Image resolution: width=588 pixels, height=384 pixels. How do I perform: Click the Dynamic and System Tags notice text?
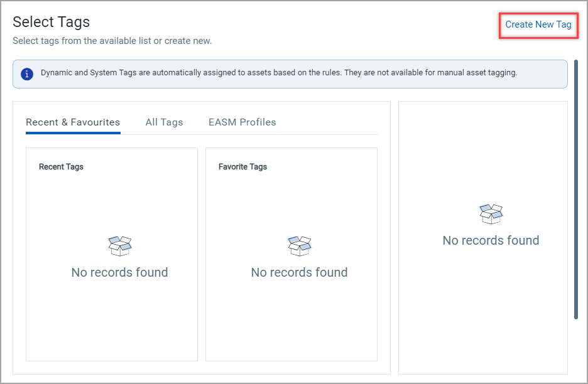point(279,73)
